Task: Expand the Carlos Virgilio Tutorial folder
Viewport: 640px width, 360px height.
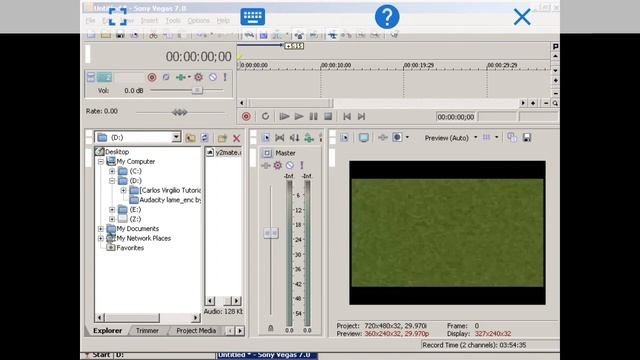Action: 123,190
